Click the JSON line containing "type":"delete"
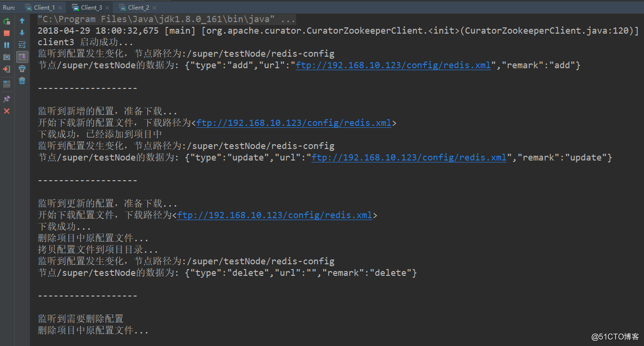The height and width of the screenshot is (346, 644). (227, 273)
